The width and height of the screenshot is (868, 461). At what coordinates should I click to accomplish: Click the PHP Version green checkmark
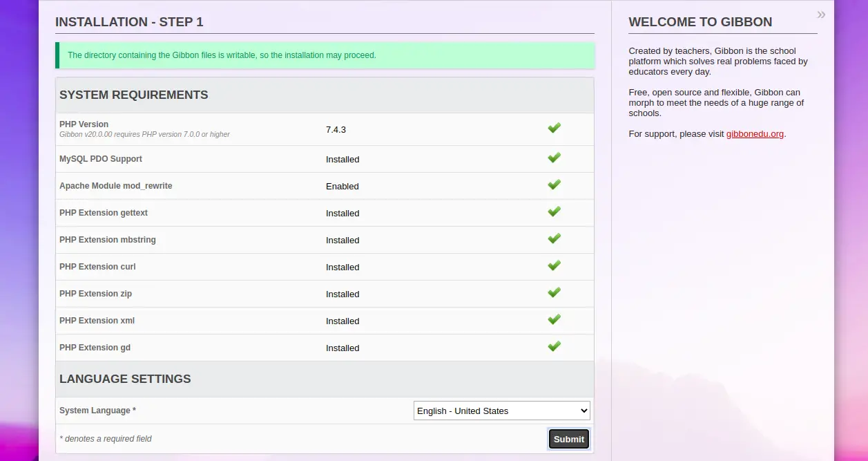(554, 128)
